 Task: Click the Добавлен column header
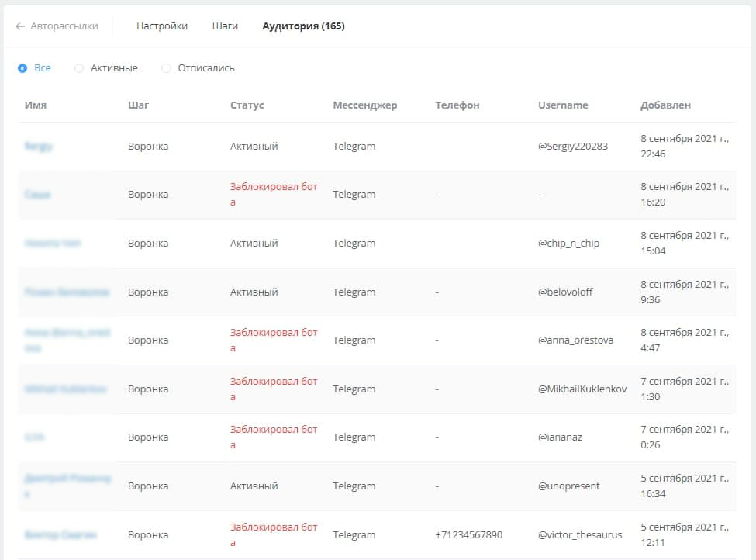[665, 105]
